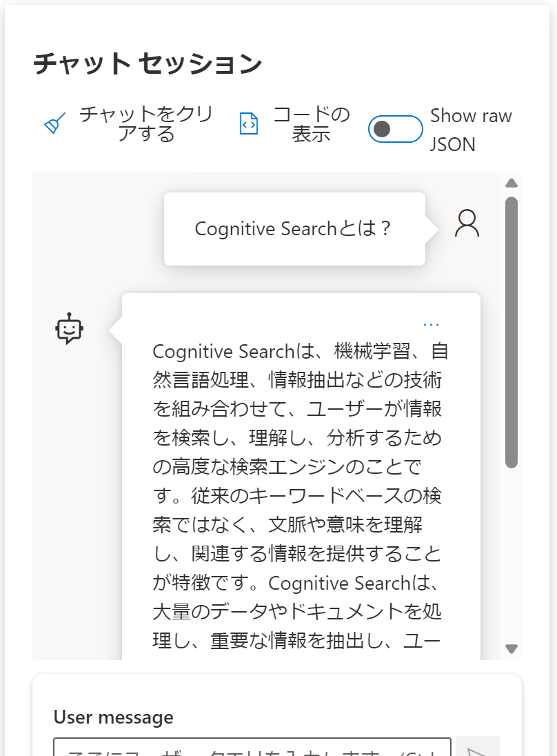Click the 'User message' label
The image size is (557, 756).
(113, 717)
